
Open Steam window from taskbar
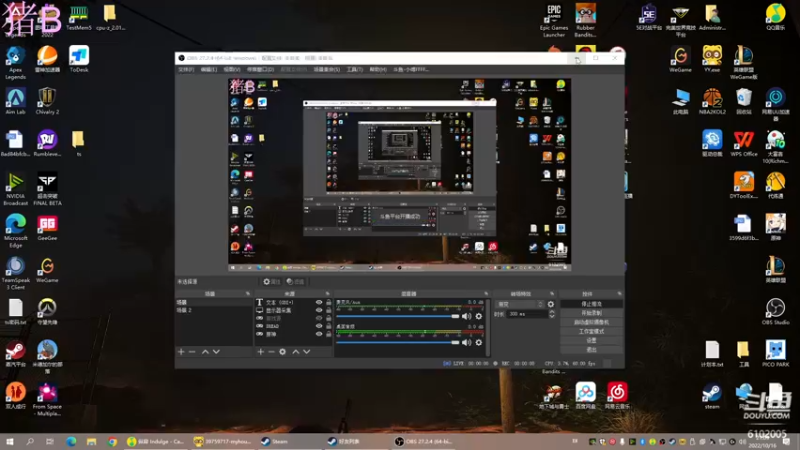(x=289, y=441)
